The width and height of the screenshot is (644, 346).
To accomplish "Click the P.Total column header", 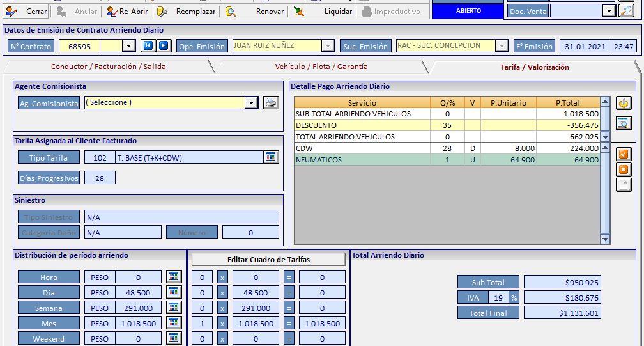I will (x=568, y=102).
